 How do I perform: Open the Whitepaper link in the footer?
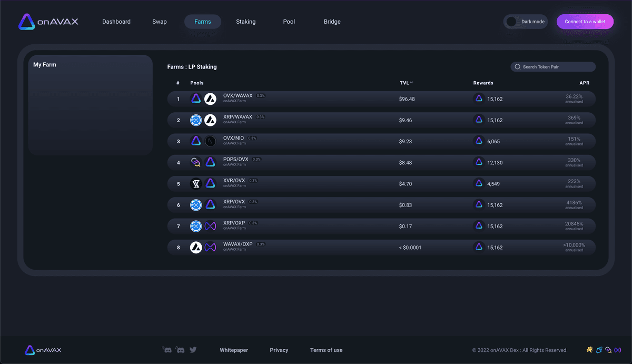(x=233, y=350)
